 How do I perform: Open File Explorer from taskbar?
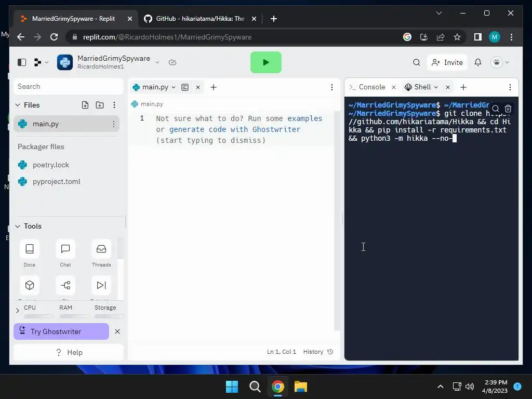[301, 387]
